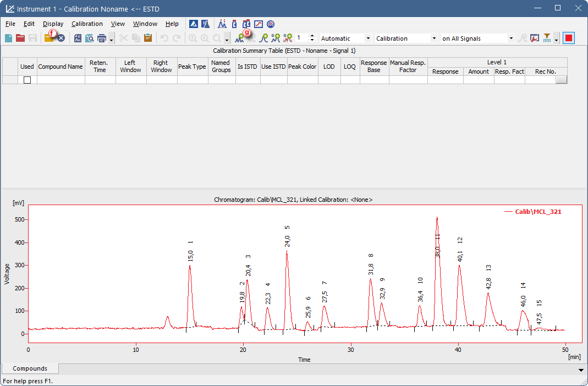This screenshot has width=588, height=386.
Task: Click the Manual Resp. Factor column header
Action: coord(408,67)
